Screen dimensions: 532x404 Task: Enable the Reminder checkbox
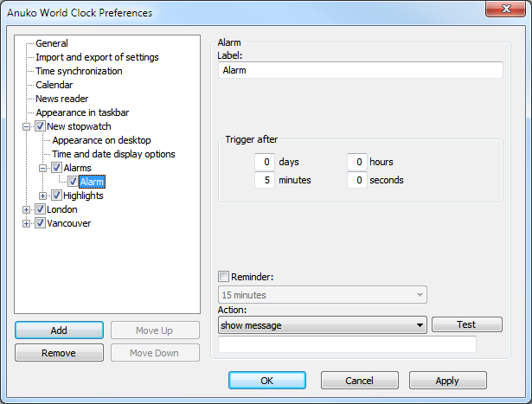tap(224, 277)
